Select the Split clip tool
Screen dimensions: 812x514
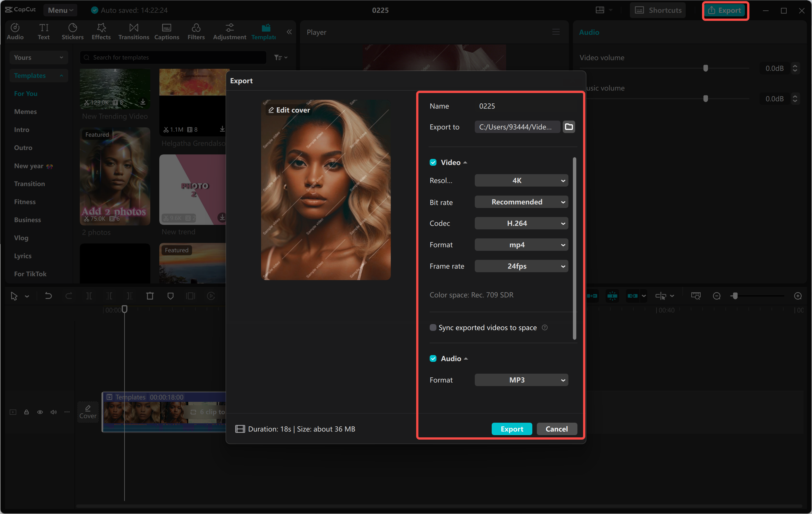coord(89,296)
